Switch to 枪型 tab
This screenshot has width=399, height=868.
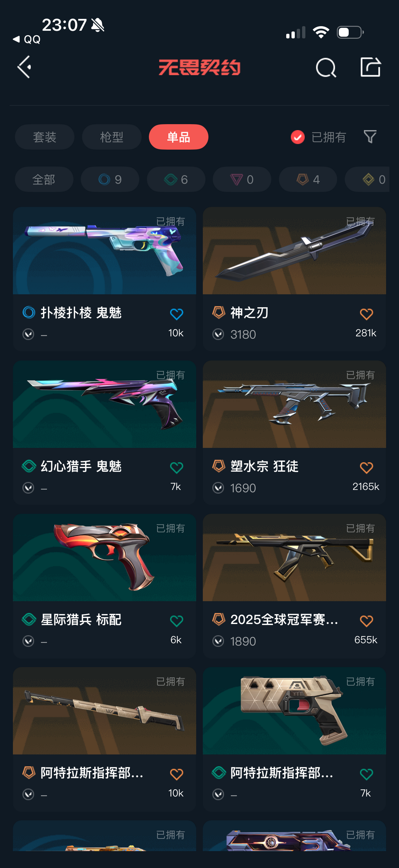pos(112,137)
